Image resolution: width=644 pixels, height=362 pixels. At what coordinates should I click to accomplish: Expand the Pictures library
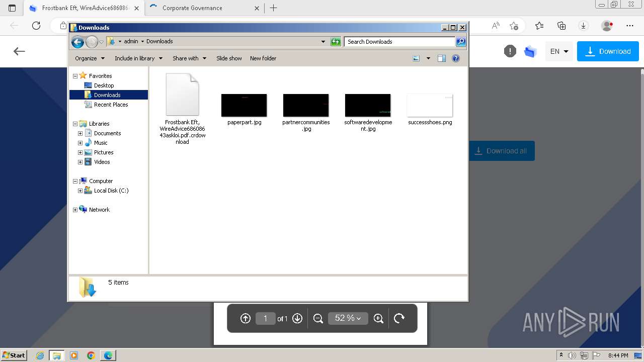80,152
